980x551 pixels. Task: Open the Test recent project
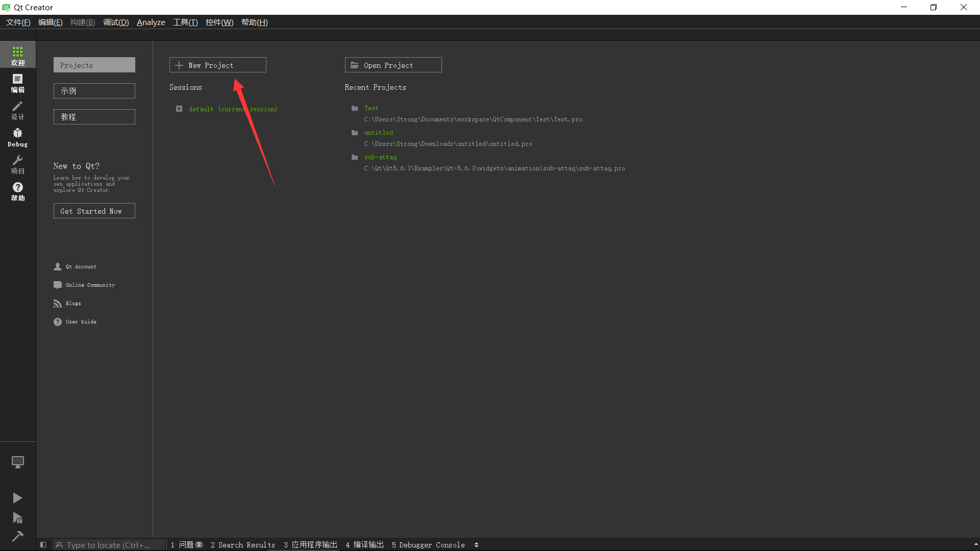coord(371,108)
